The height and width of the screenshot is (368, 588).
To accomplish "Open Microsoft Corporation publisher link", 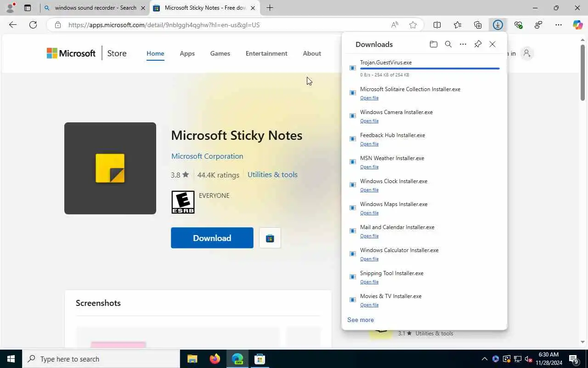I will tap(207, 156).
